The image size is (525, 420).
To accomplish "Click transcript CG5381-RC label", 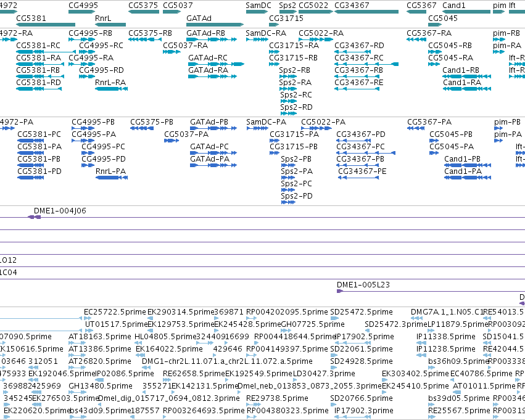I will pyautogui.click(x=38, y=46).
